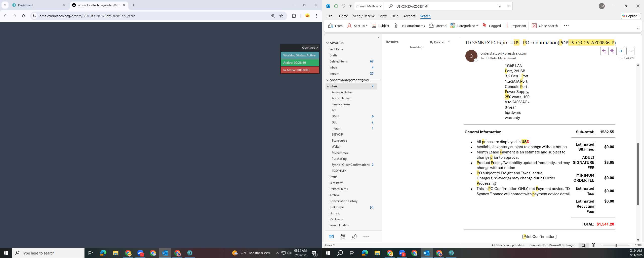
Task: Open the ribbon overflow ellipsis menu
Action: tap(566, 26)
